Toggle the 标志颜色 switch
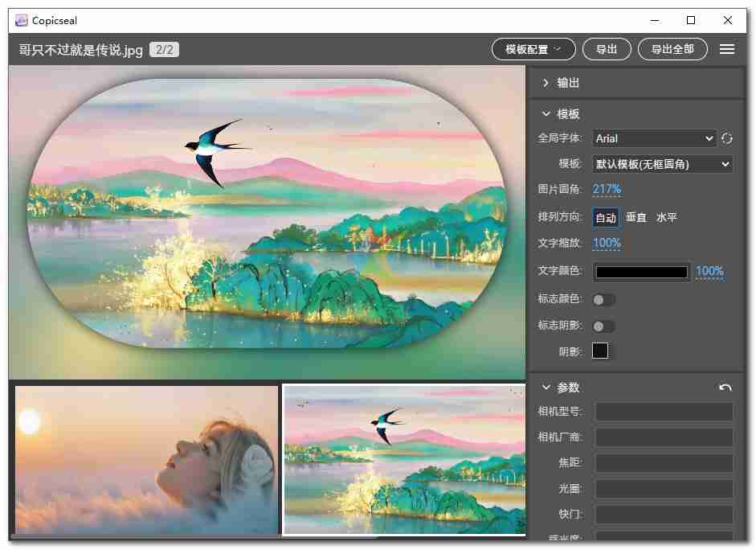Image resolution: width=756 pixels, height=550 pixels. (x=603, y=300)
